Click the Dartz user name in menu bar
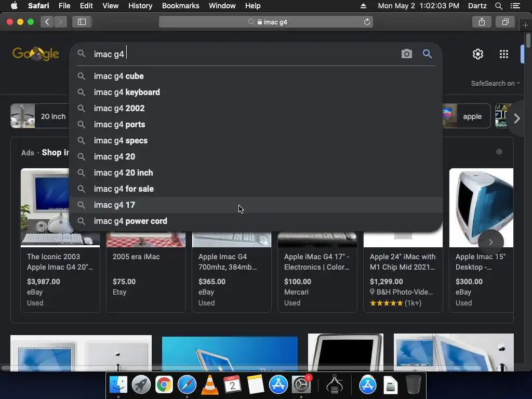This screenshot has width=532, height=399. 477,6
